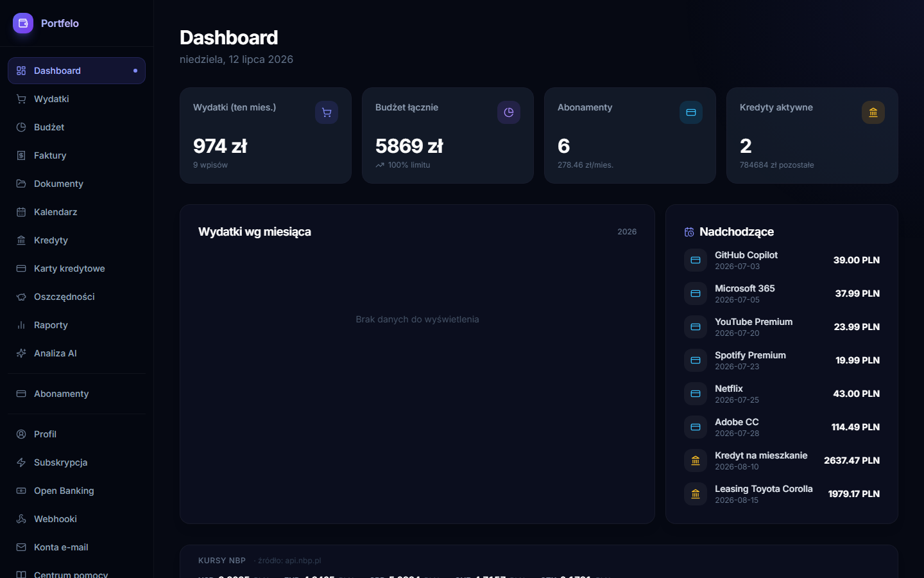The height and width of the screenshot is (578, 924).
Task: Click the Microsoft 365 upcoming payment name
Action: click(744, 288)
